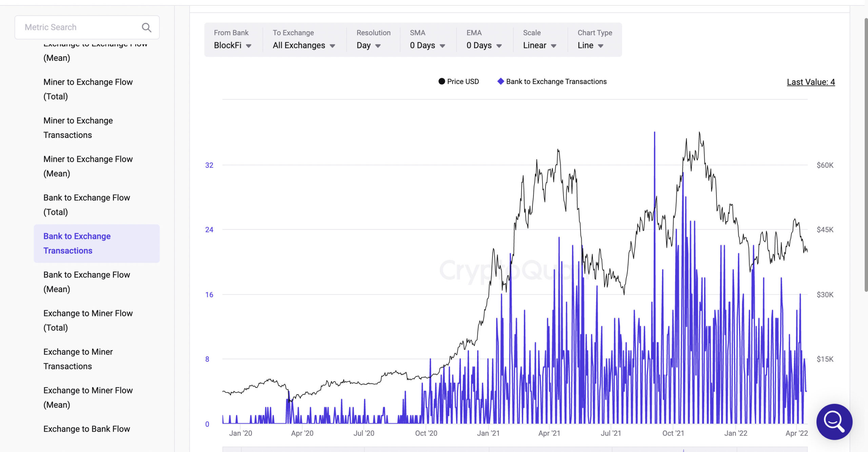This screenshot has width=868, height=452.
Task: Click the page vertical scrollbar thumb
Action: pyautogui.click(x=866, y=154)
